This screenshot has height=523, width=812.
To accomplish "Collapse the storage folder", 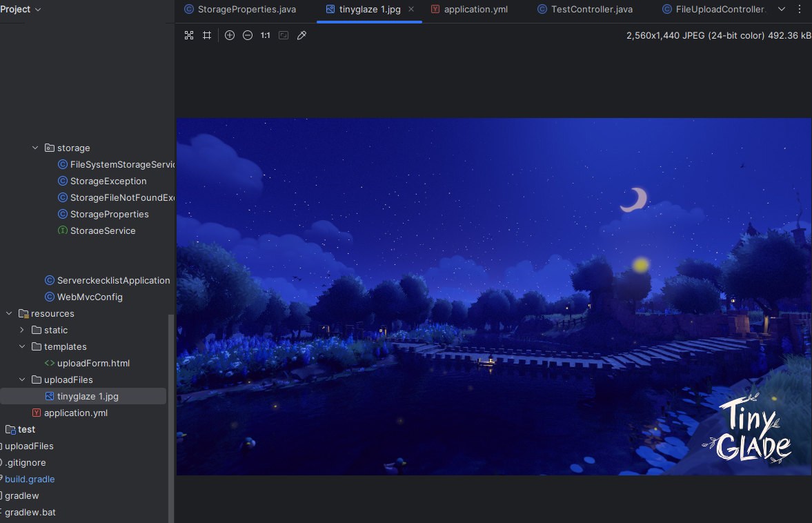I will pyautogui.click(x=35, y=148).
